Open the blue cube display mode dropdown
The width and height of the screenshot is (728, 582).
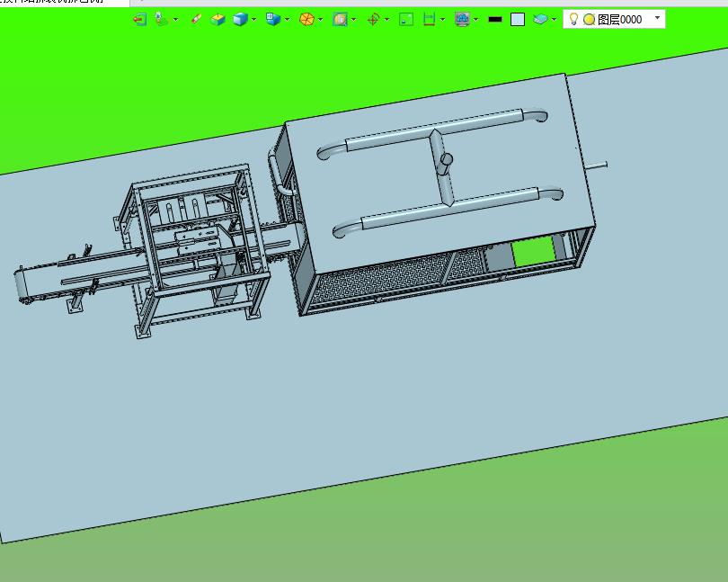254,20
